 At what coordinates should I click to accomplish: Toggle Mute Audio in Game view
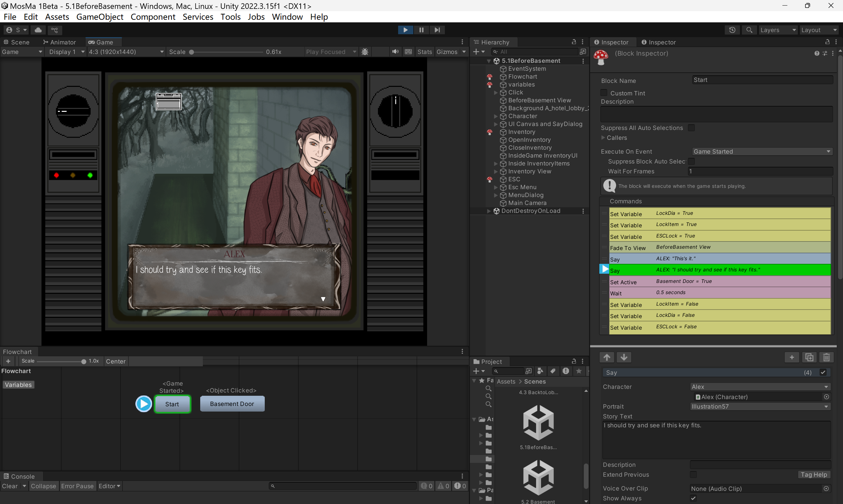point(395,52)
